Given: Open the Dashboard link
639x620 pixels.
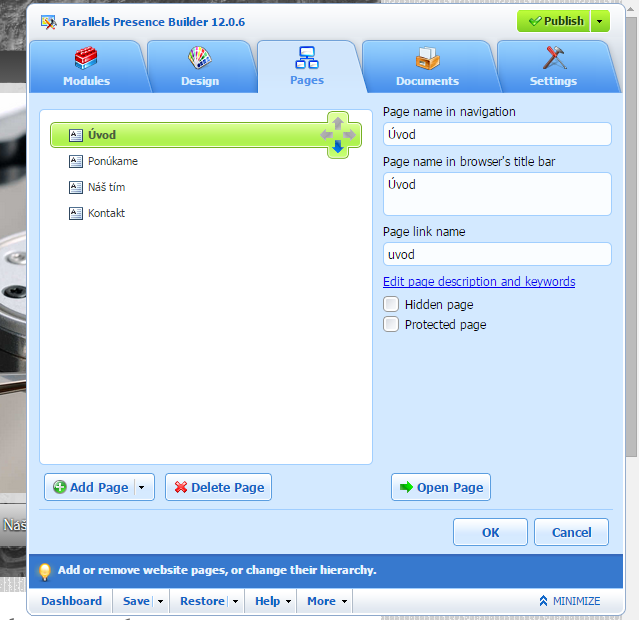Looking at the screenshot, I should 71,601.
